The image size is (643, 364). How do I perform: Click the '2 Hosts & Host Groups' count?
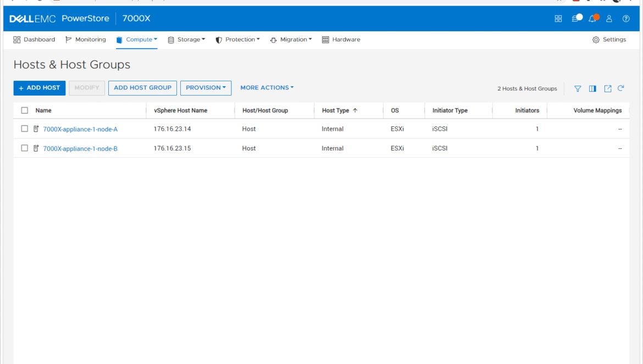point(527,88)
